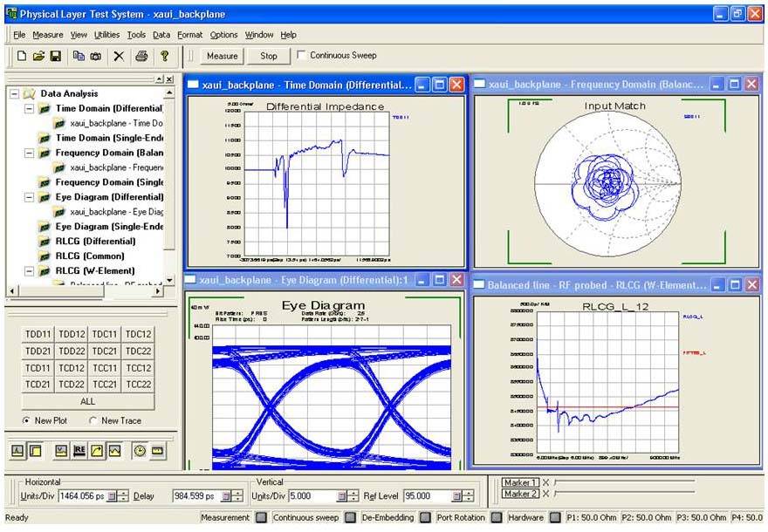Screen dimensions: 768x532
Task: Click the save floppy disk icon
Action: click(x=55, y=57)
